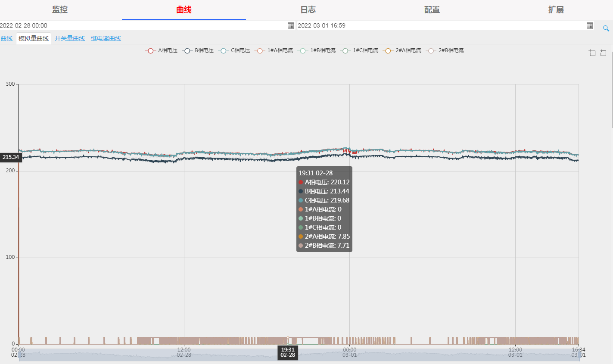The height and width of the screenshot is (364, 613).
Task: Click the search magnifier icon
Action: (x=606, y=28)
